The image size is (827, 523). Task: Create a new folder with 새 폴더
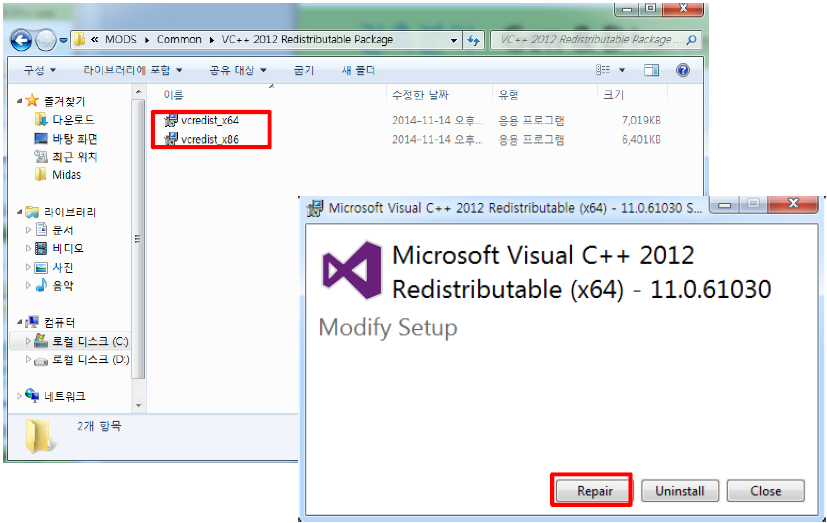click(358, 70)
